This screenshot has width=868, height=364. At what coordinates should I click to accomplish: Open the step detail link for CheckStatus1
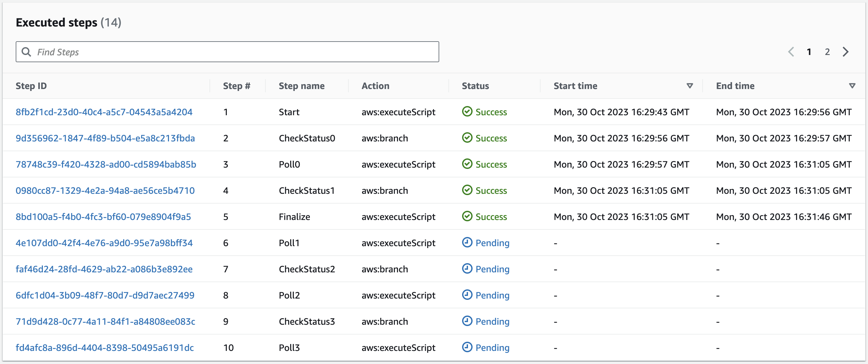105,190
